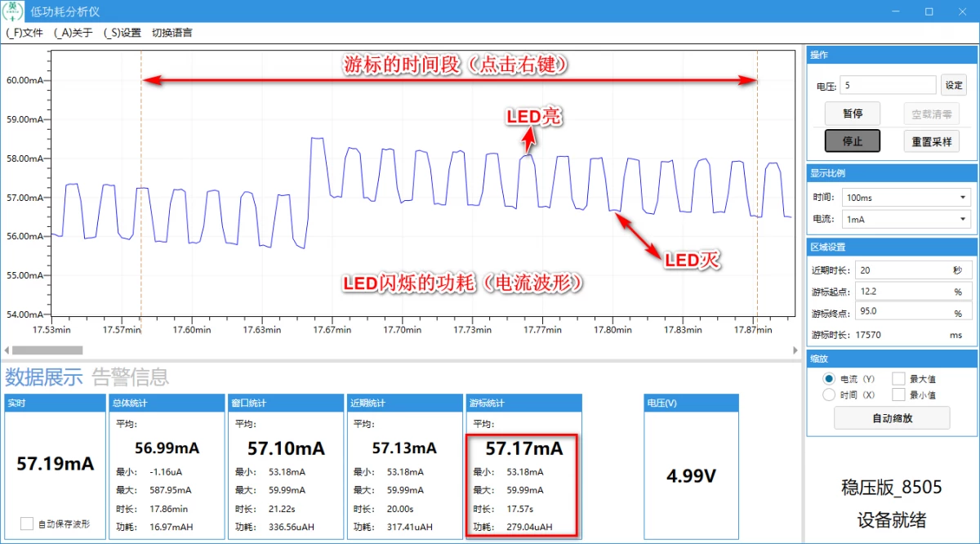This screenshot has height=544, width=980.
Task: Focus the 游标终点 input field
Action: click(914, 311)
